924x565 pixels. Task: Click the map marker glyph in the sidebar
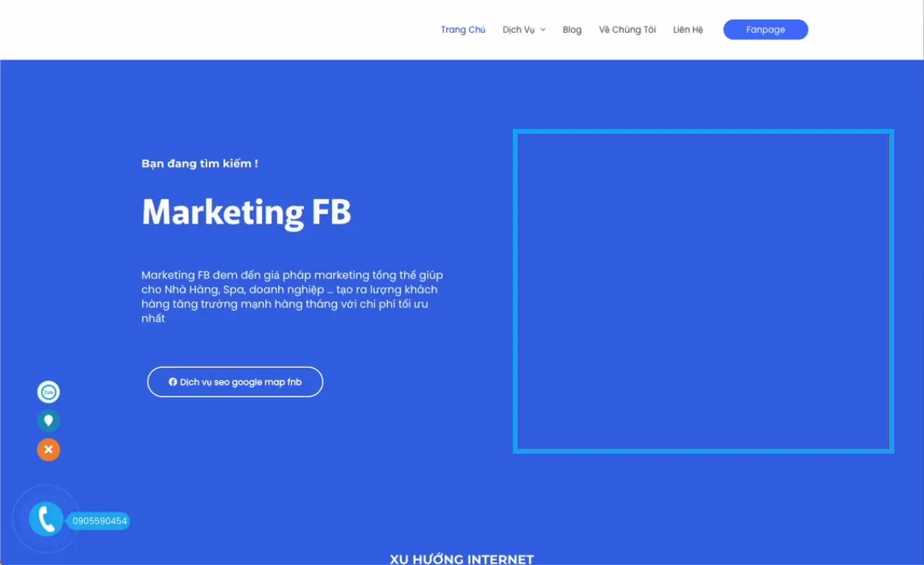click(48, 420)
